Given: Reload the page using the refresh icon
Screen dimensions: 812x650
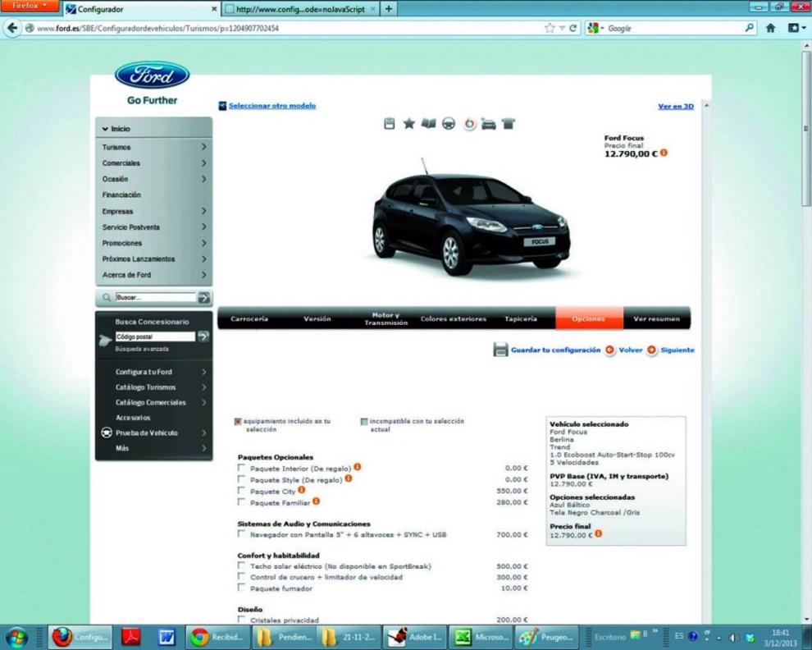Looking at the screenshot, I should [x=573, y=28].
